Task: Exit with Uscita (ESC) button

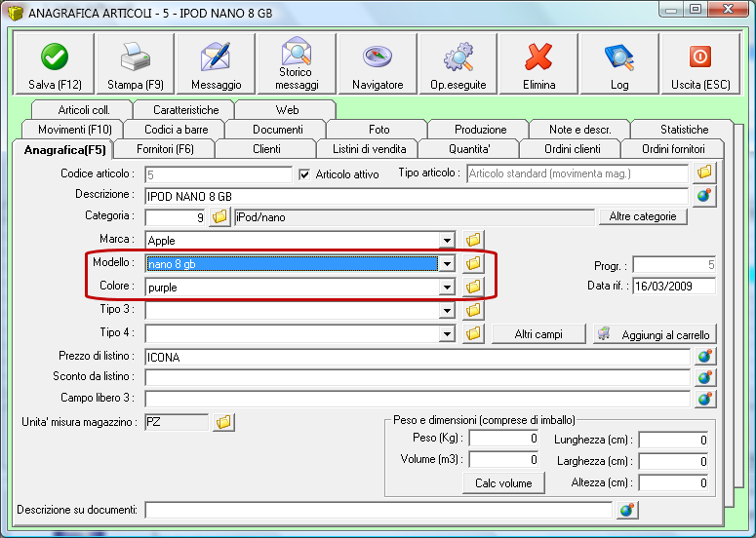Action: 700,63
